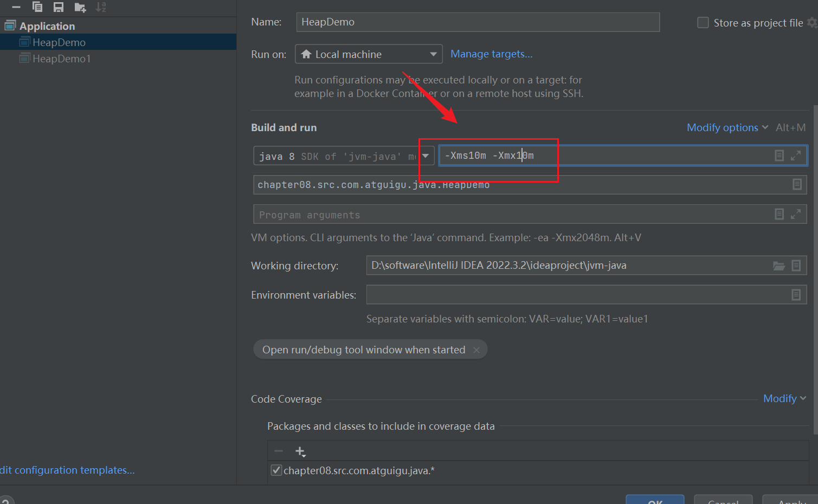Open the Edit configuration templates link
The image size is (818, 504).
(x=67, y=470)
